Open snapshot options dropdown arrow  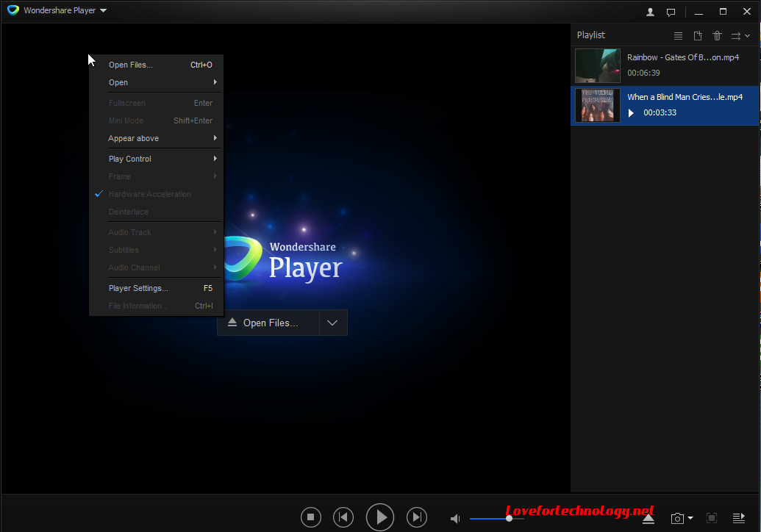coord(690,519)
